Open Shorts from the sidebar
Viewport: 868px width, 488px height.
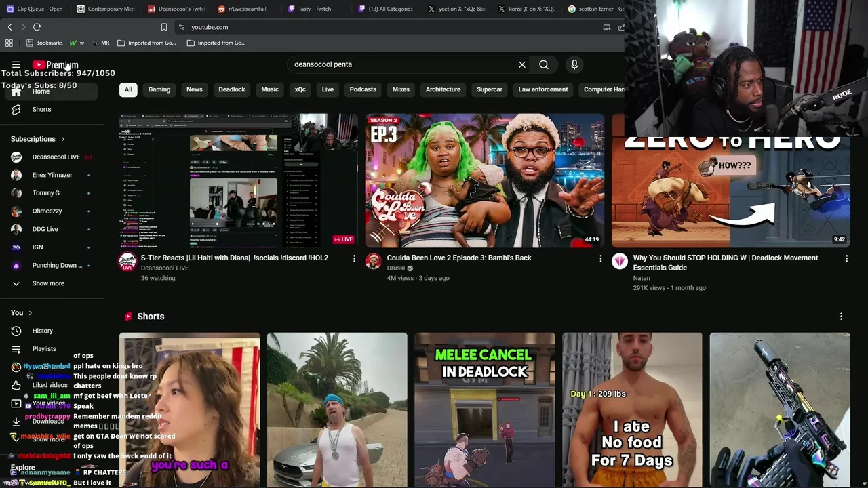coord(52,109)
